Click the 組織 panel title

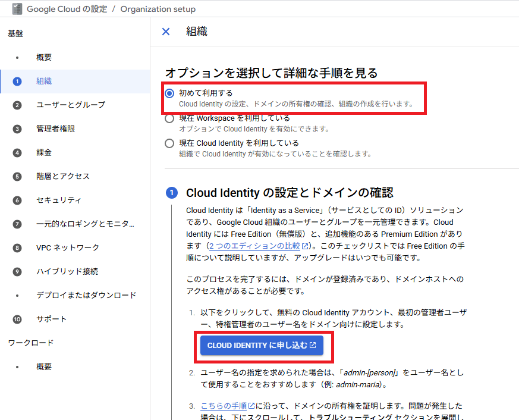coord(197,32)
